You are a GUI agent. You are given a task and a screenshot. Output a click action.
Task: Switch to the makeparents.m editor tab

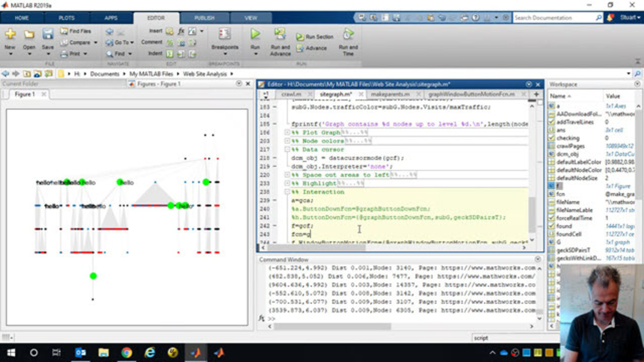click(390, 94)
